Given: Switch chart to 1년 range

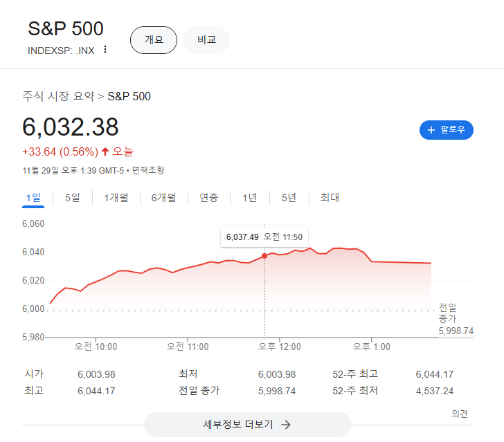Looking at the screenshot, I should [x=249, y=198].
